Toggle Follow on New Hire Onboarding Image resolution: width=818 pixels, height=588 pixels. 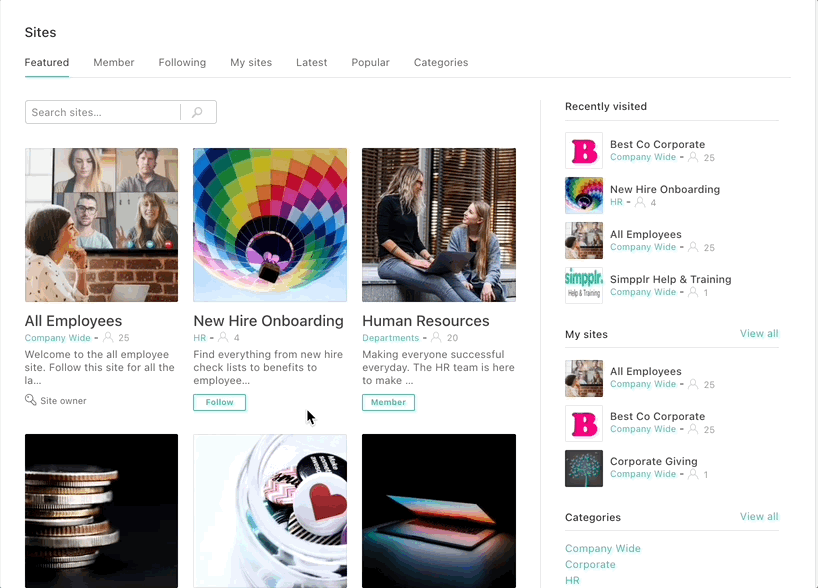click(219, 402)
